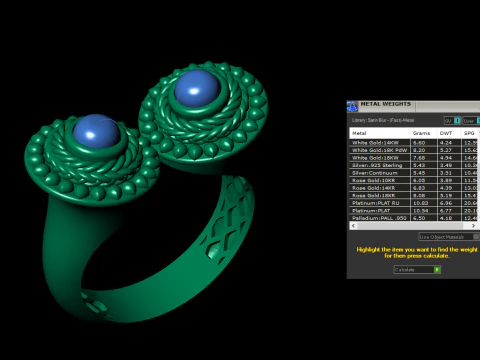This screenshot has width=480, height=360.
Task: Select the White Gold:18KW row
Action: click(x=414, y=158)
